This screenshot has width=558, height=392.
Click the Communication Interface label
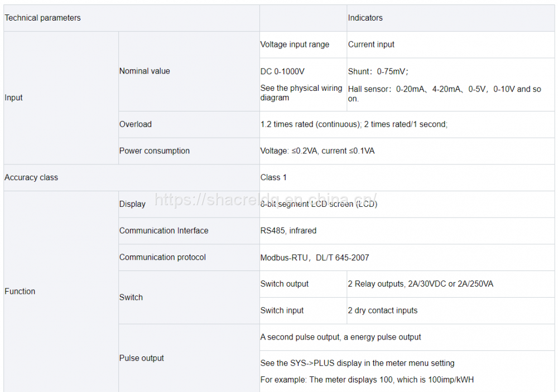pyautogui.click(x=163, y=230)
